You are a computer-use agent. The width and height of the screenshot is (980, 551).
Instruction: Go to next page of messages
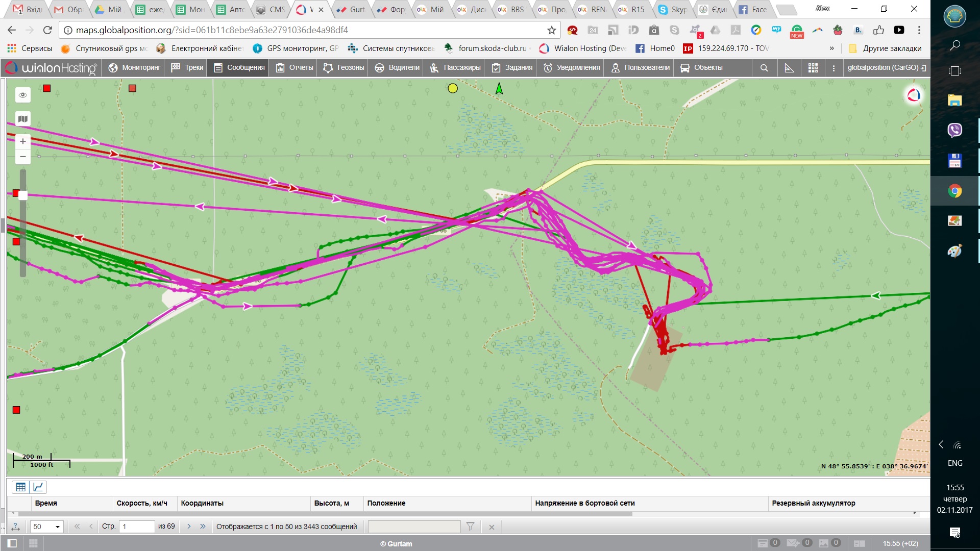[189, 527]
